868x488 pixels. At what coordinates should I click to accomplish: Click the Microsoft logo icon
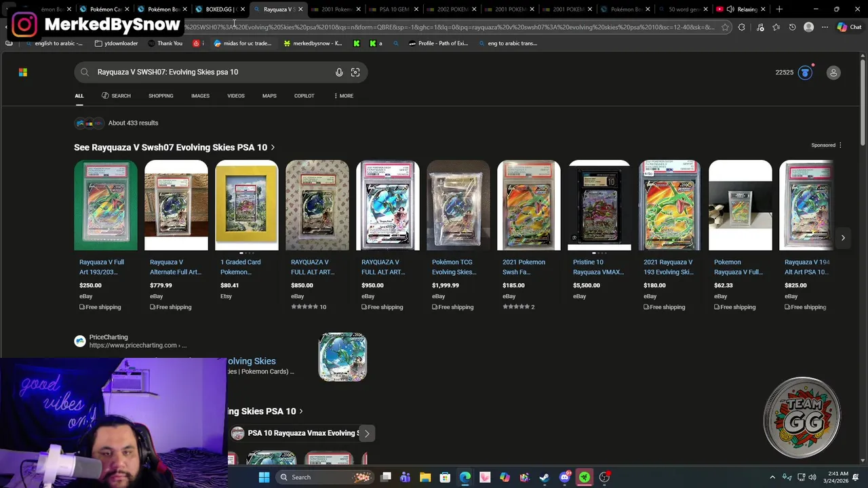pos(23,73)
